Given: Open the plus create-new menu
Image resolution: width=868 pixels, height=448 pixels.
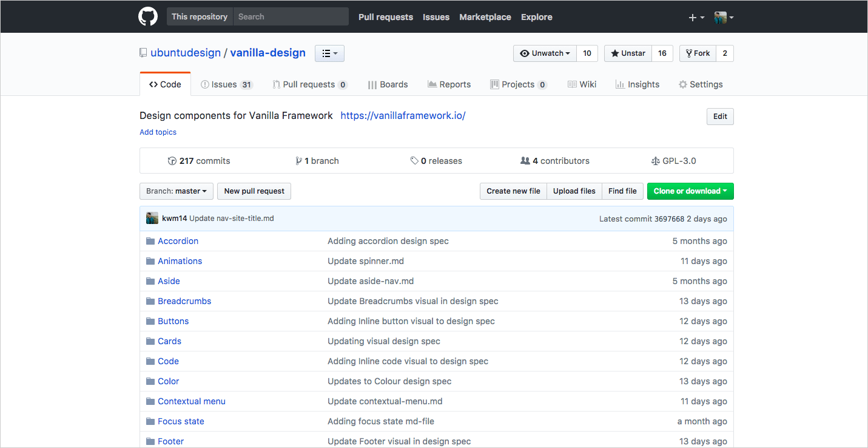Looking at the screenshot, I should (696, 18).
